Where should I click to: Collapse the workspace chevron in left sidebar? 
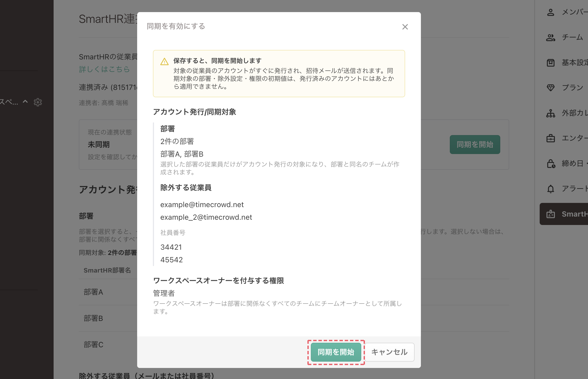pyautogui.click(x=25, y=102)
